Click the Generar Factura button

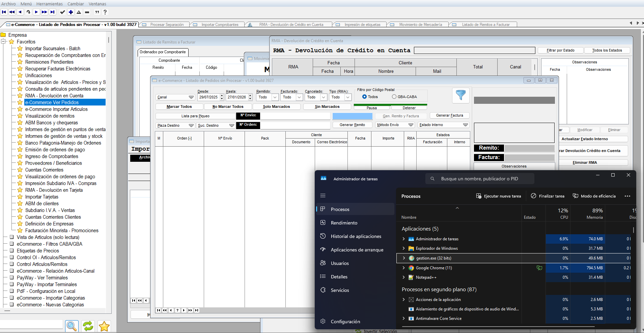449,115
